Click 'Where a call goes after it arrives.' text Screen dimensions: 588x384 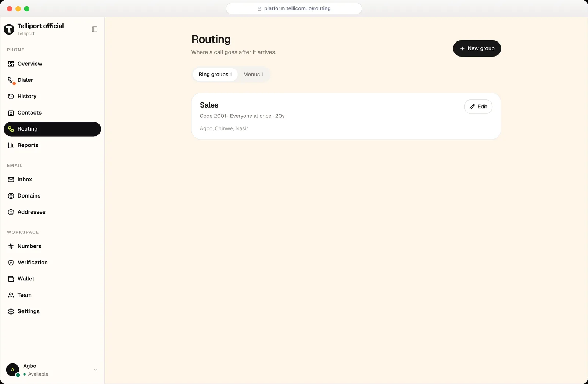tap(234, 52)
